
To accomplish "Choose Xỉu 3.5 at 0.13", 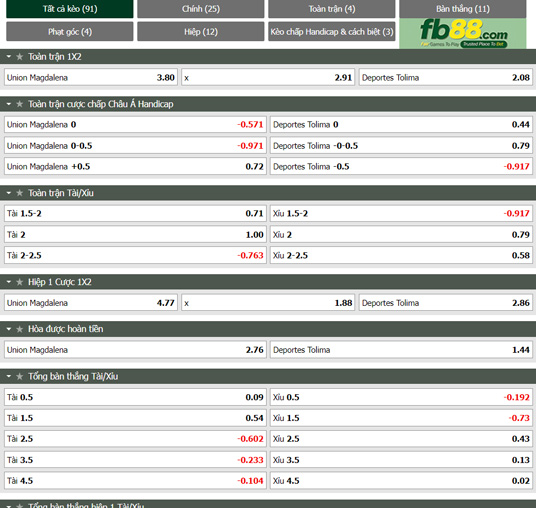I will (401, 460).
